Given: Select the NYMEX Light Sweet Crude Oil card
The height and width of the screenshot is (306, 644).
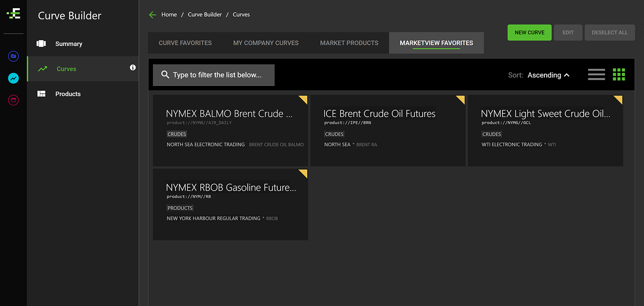Looking at the screenshot, I should [545, 130].
